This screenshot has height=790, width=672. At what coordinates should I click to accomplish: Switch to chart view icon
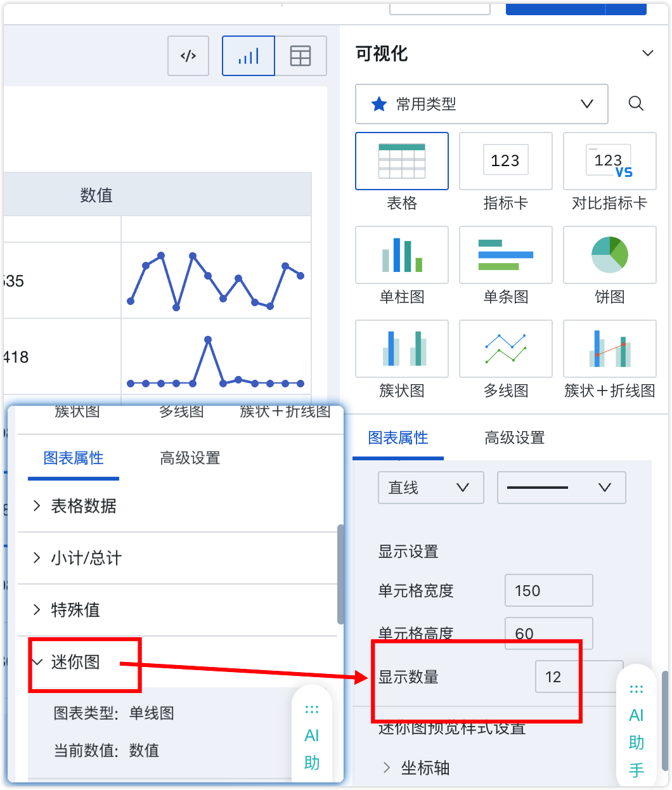pos(249,56)
